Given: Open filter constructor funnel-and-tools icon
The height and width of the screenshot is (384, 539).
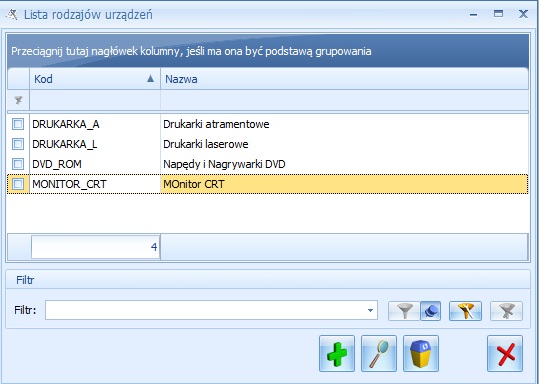Looking at the screenshot, I should point(465,311).
